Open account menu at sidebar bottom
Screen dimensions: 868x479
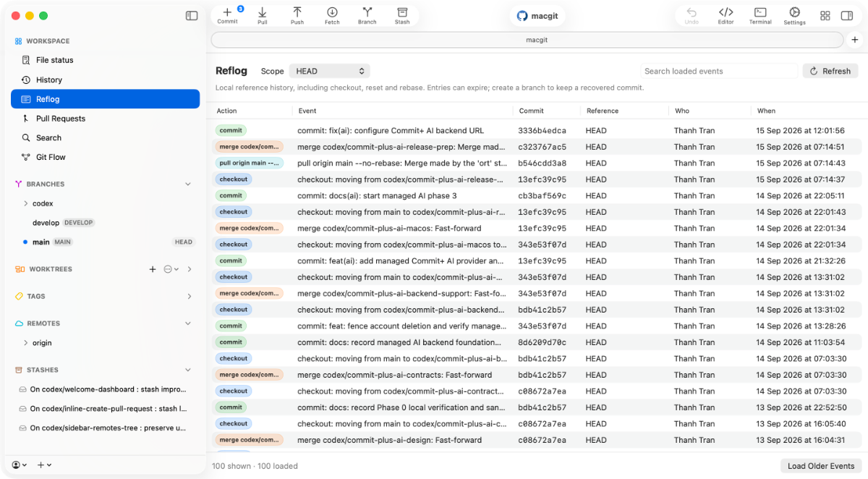pyautogui.click(x=20, y=465)
